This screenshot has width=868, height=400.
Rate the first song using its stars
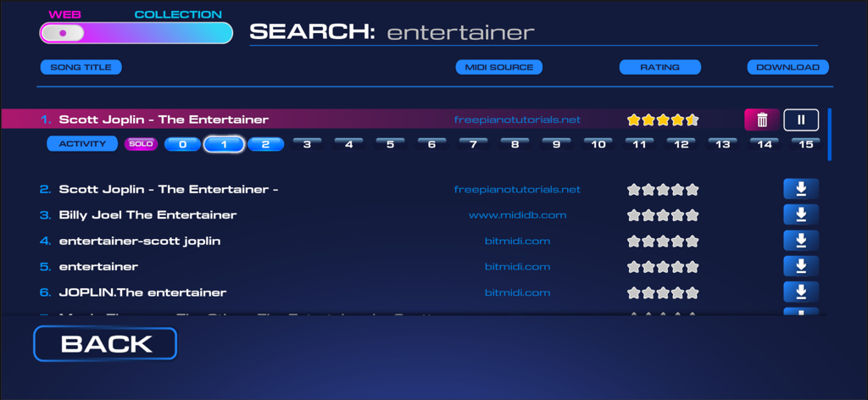(x=663, y=119)
